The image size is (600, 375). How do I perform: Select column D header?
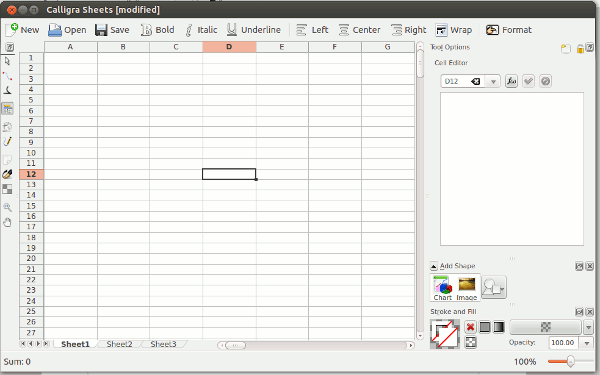(x=229, y=47)
